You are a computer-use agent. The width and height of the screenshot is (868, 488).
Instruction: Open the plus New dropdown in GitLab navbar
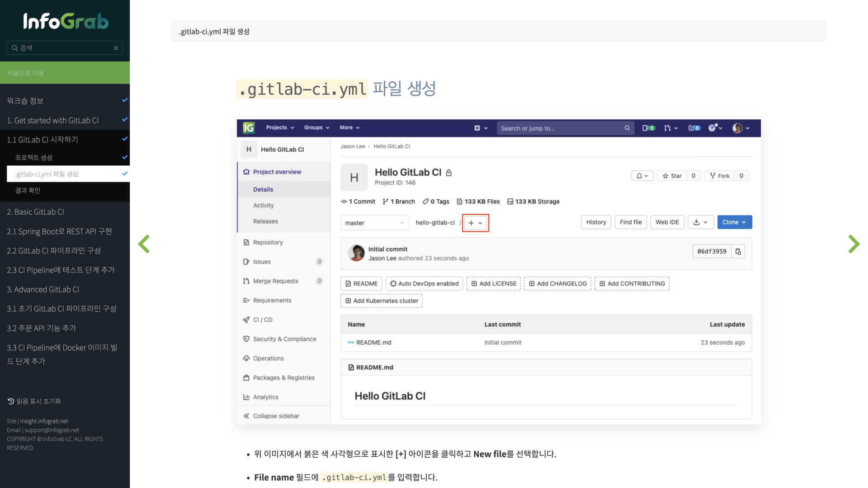pyautogui.click(x=481, y=128)
